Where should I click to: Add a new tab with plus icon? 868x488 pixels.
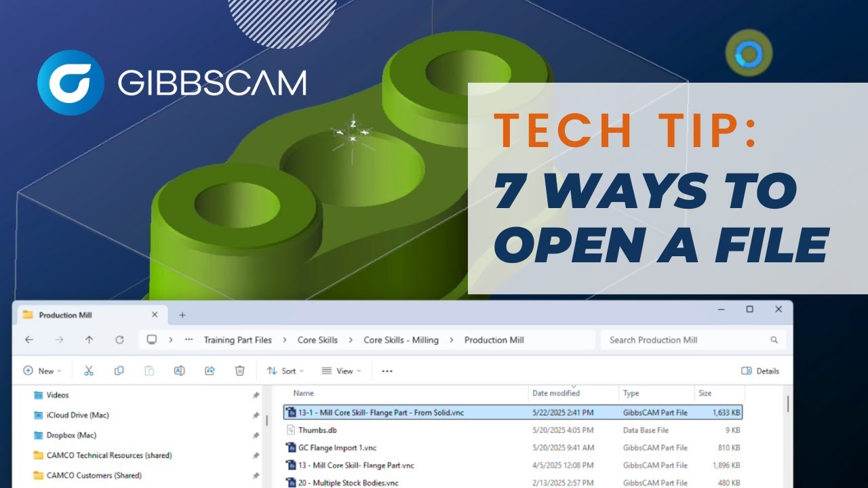tap(182, 315)
